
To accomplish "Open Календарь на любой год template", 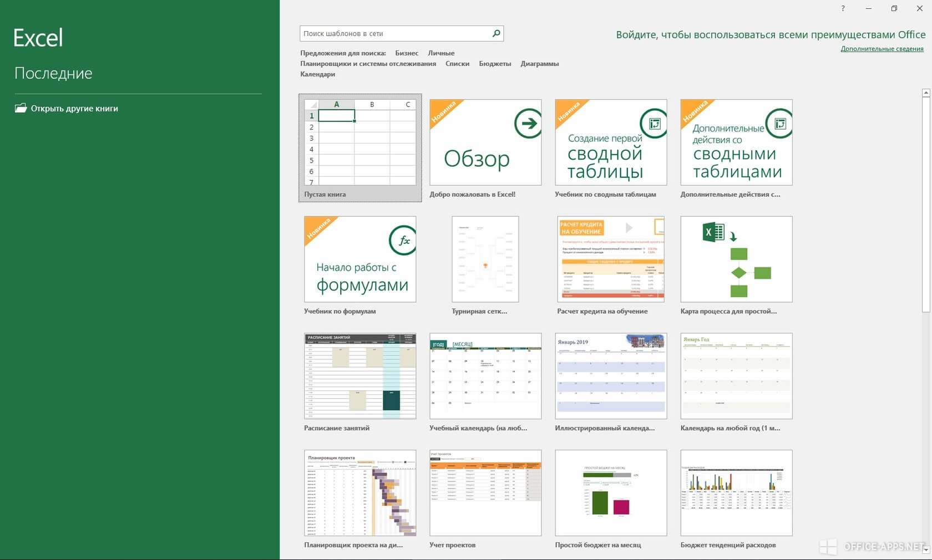I will point(736,376).
